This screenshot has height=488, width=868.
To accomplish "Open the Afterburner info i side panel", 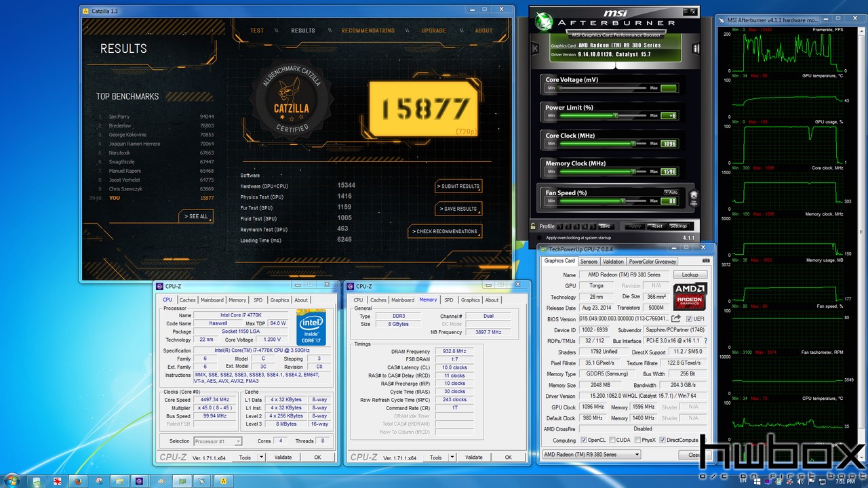I will click(695, 48).
